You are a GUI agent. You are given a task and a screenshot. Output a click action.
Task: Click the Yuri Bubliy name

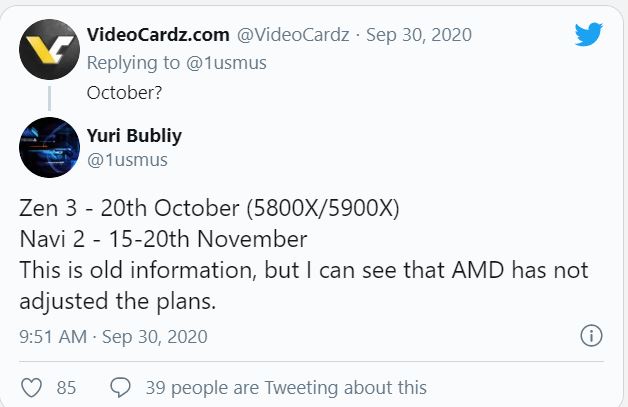pos(134,135)
